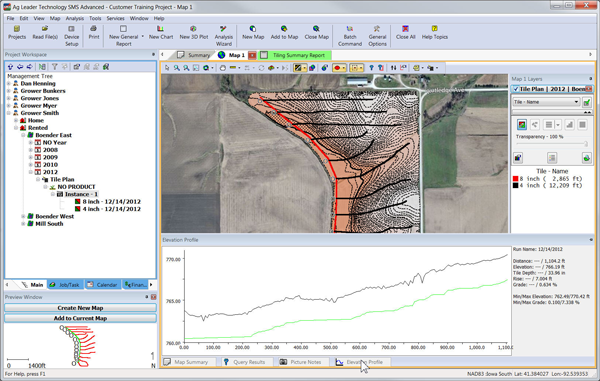Open Device Setup from the toolbar
The height and width of the screenshot is (381, 600).
pos(72,36)
